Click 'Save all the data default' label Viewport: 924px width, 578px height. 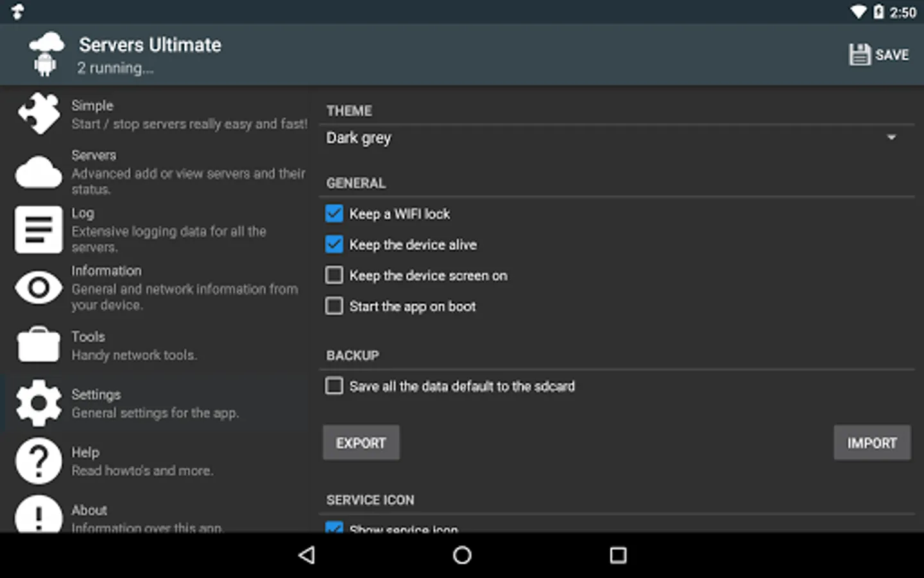(462, 386)
